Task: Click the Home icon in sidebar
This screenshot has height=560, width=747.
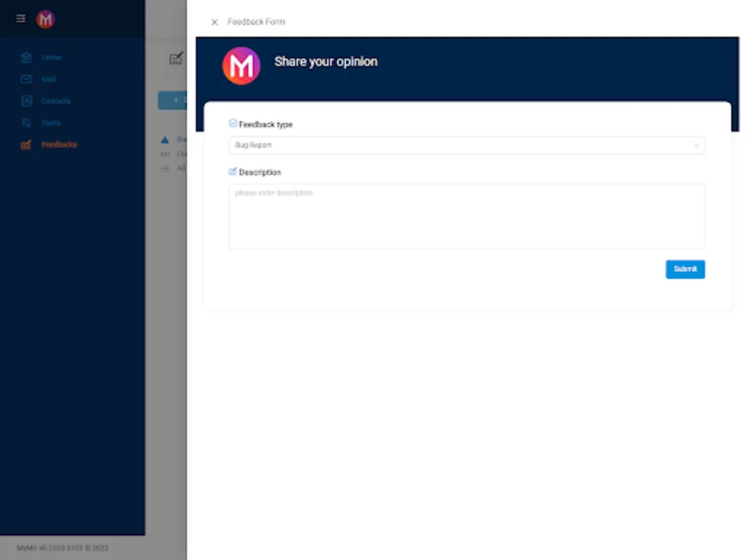Action: 26,57
